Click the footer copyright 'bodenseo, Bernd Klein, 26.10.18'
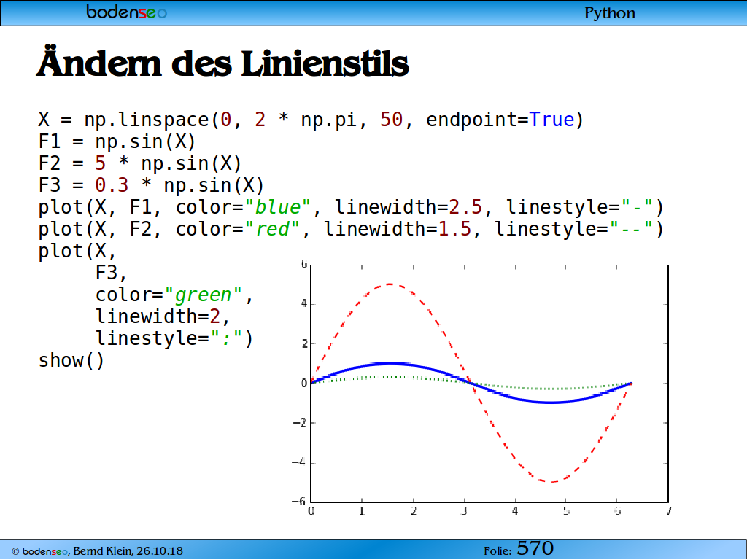Screen dimensions: 747x560 point(97,551)
